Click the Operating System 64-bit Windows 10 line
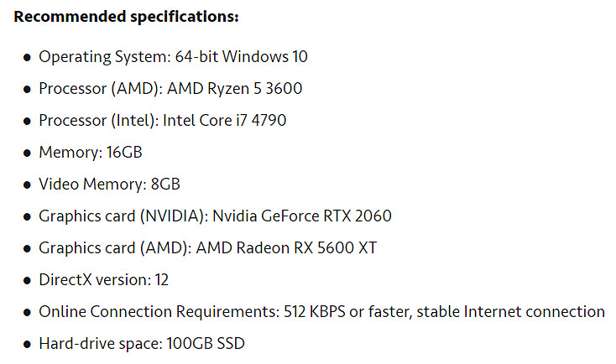This screenshot has height=364, width=616. click(173, 57)
